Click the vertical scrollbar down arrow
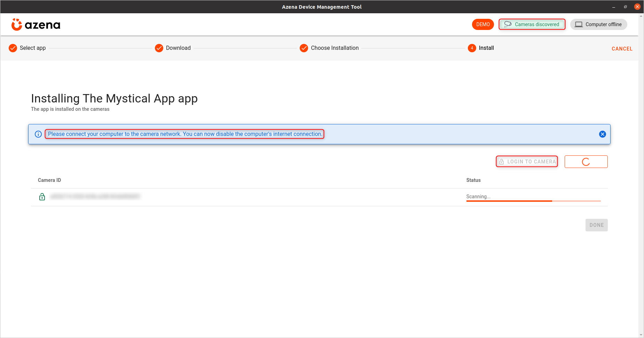 click(641, 335)
